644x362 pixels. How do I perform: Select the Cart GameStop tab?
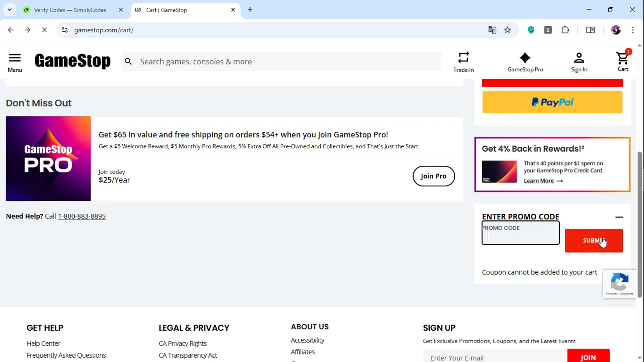coord(185,10)
